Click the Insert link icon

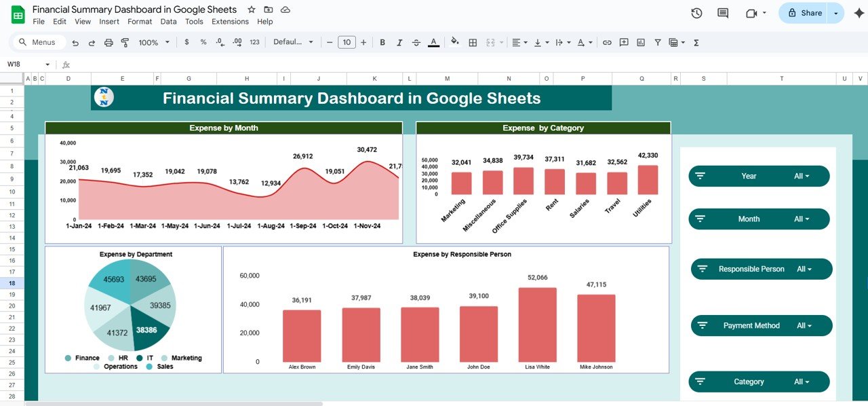tap(607, 42)
